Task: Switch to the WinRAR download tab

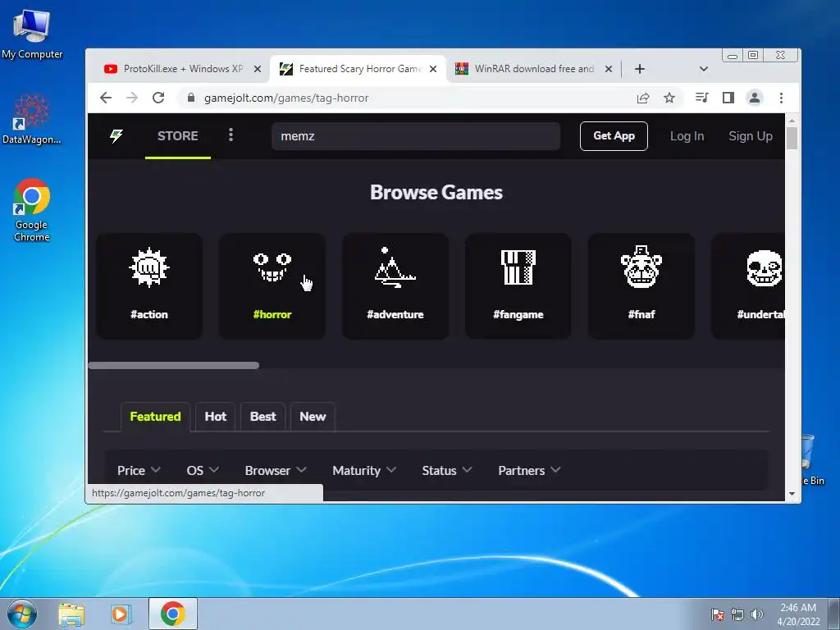Action: point(533,69)
